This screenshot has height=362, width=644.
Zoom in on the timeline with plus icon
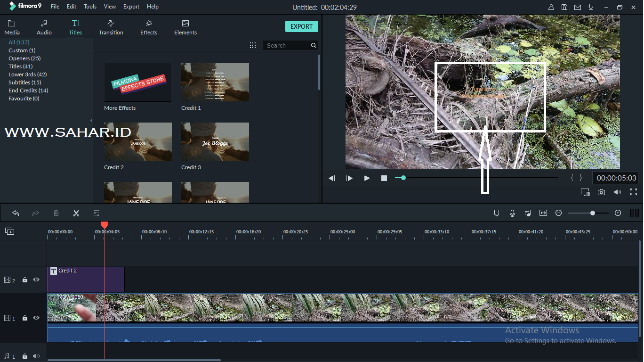click(618, 213)
